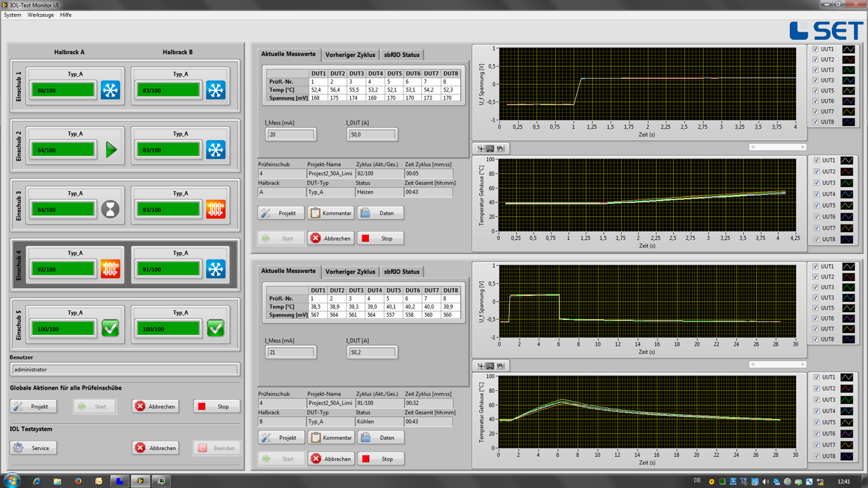This screenshot has height=488, width=868.
Task: Click the Status field showing Heizen
Action: [379, 192]
